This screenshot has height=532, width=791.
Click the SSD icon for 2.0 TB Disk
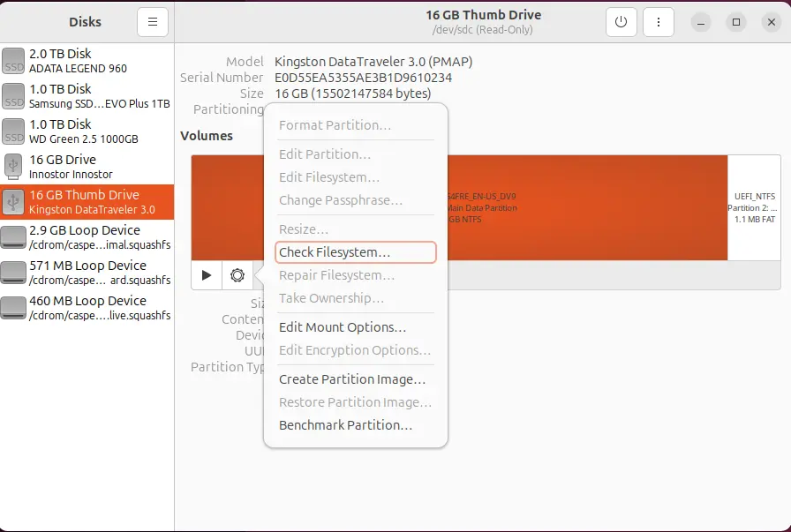coord(13,61)
